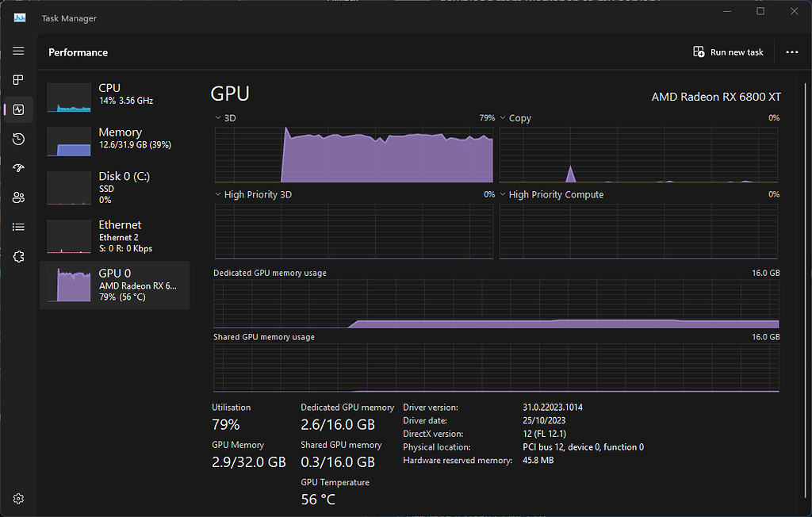Open the High Priority 3D dropdown
This screenshot has height=517, width=812.
point(217,194)
